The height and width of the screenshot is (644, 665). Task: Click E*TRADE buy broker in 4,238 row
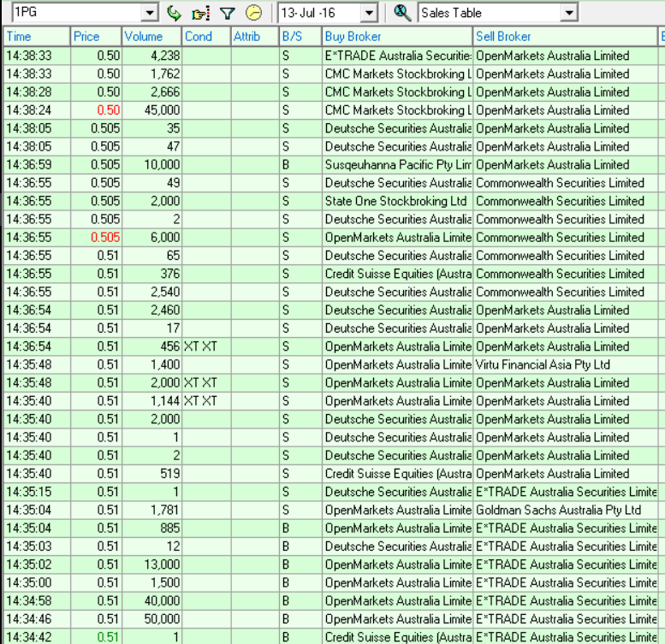[x=397, y=56]
